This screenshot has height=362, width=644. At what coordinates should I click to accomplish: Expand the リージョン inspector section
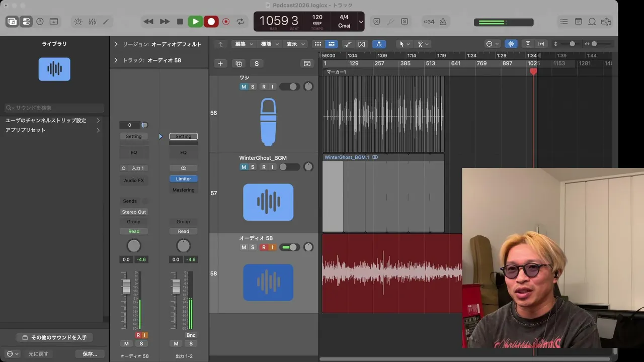116,44
